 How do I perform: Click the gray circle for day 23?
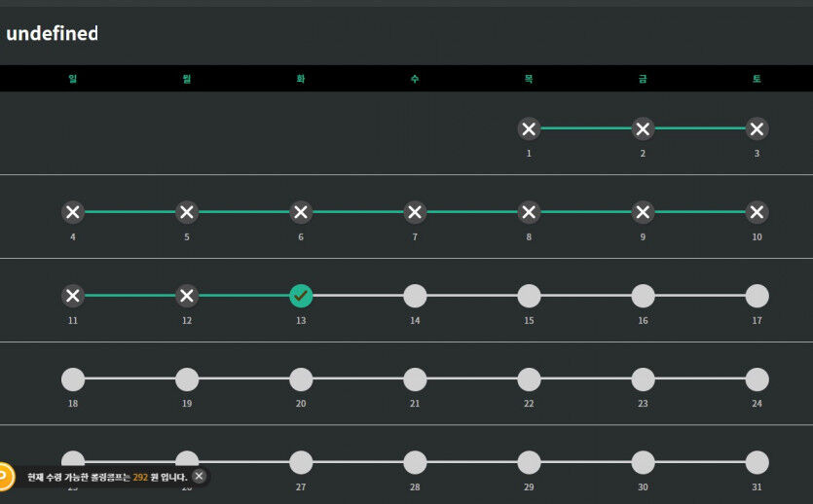tap(643, 379)
